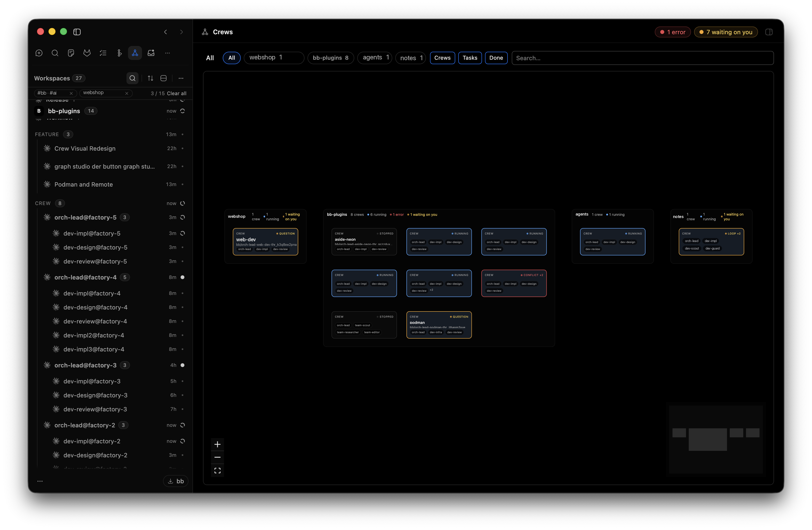The width and height of the screenshot is (812, 530).
Task: Filter by the notes workspace pill
Action: (410, 58)
